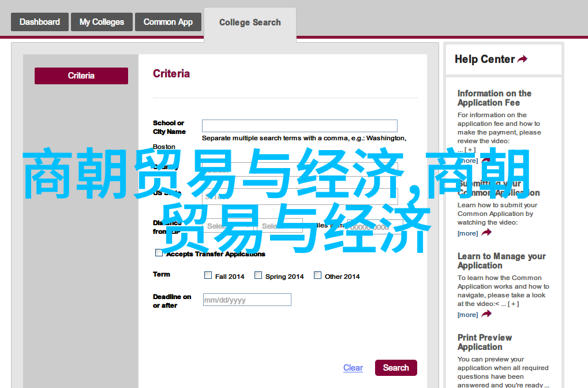
Task: Click arrow icon after Learn to Manage Application more link
Action: (486, 314)
